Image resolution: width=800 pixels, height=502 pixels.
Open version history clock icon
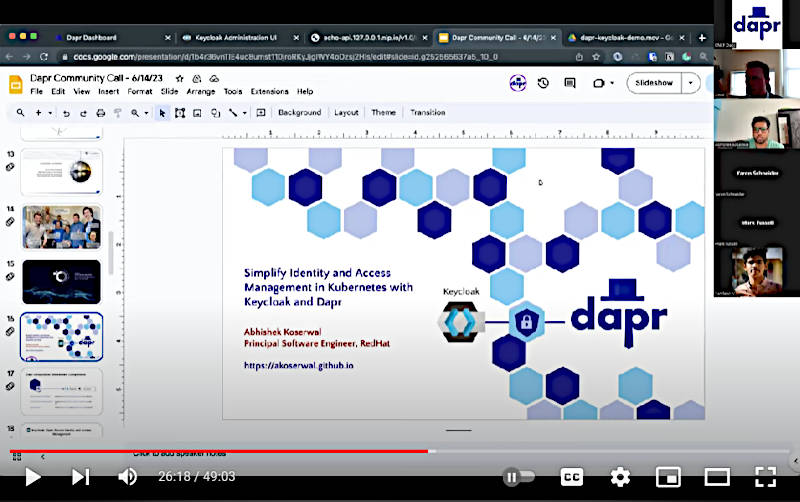(543, 83)
